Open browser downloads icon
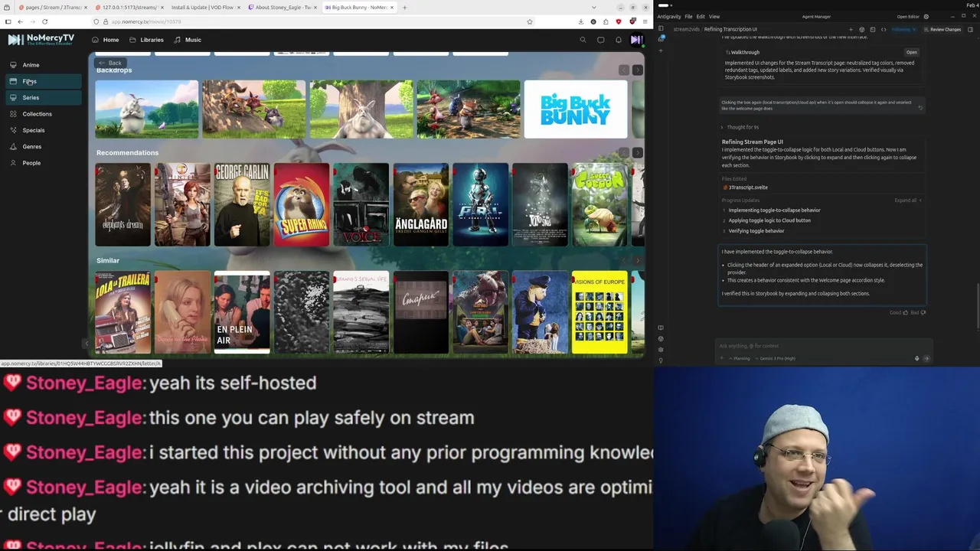 (x=581, y=21)
